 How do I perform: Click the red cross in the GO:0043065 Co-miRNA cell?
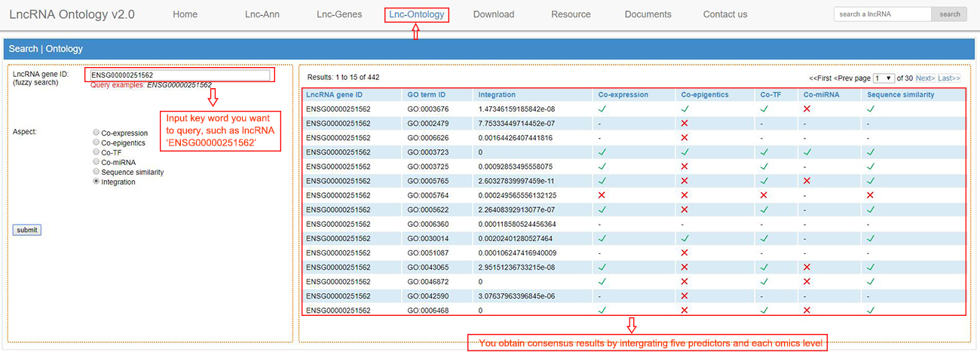(x=808, y=267)
